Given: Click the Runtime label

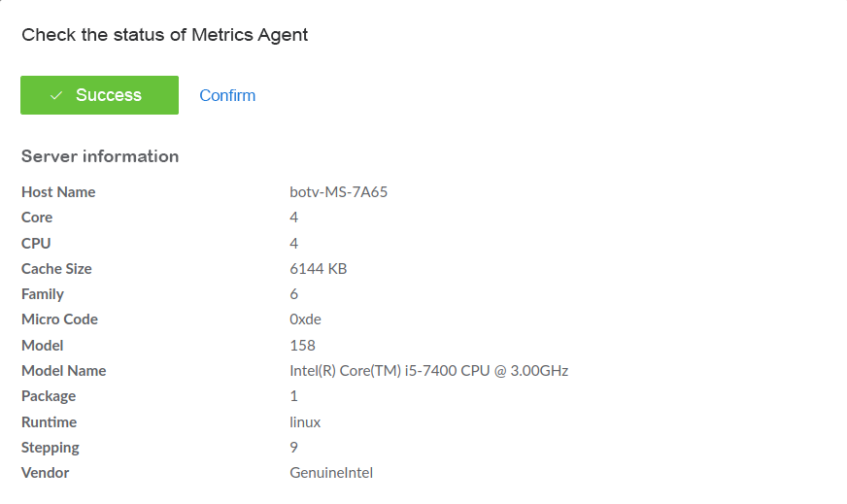Looking at the screenshot, I should tap(50, 422).
